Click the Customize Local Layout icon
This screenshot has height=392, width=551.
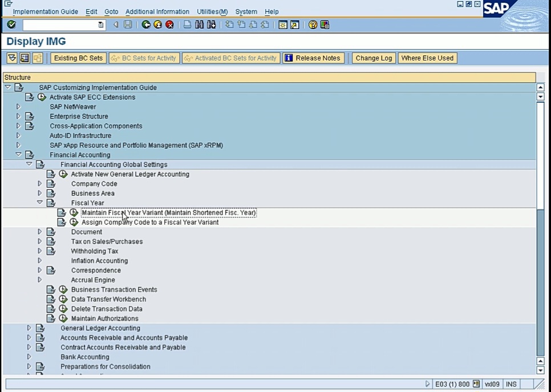coord(325,25)
